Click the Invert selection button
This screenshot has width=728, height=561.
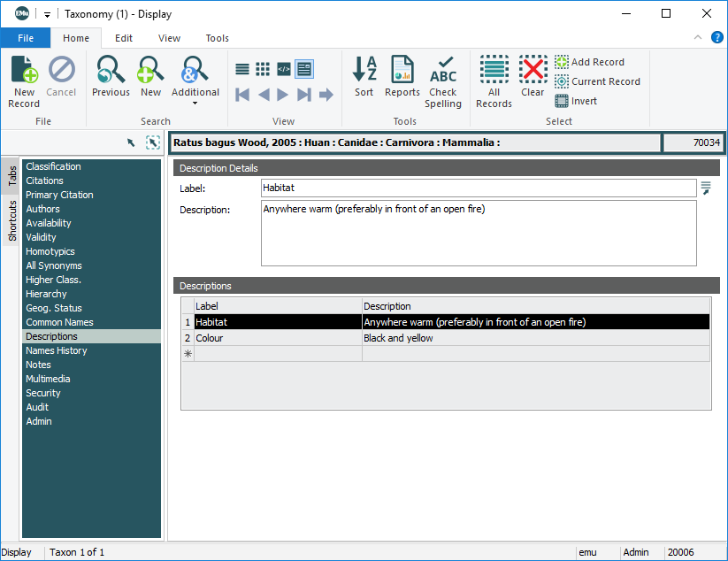[576, 101]
